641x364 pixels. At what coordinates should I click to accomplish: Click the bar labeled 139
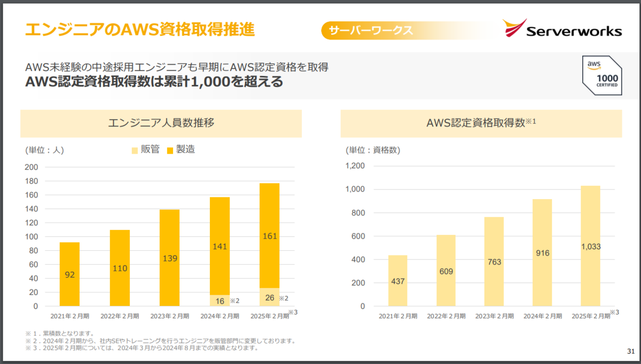point(170,258)
